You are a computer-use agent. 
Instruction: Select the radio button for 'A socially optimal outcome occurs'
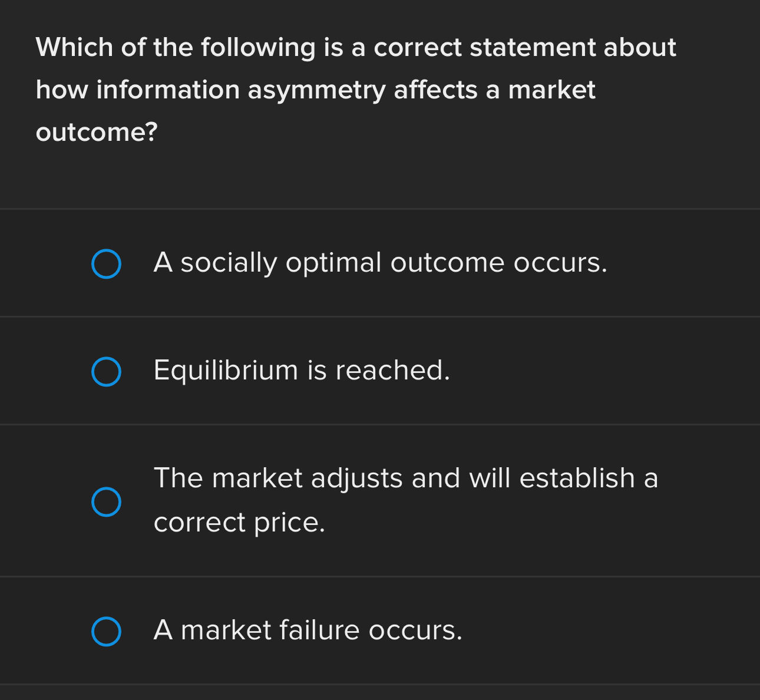point(106,264)
